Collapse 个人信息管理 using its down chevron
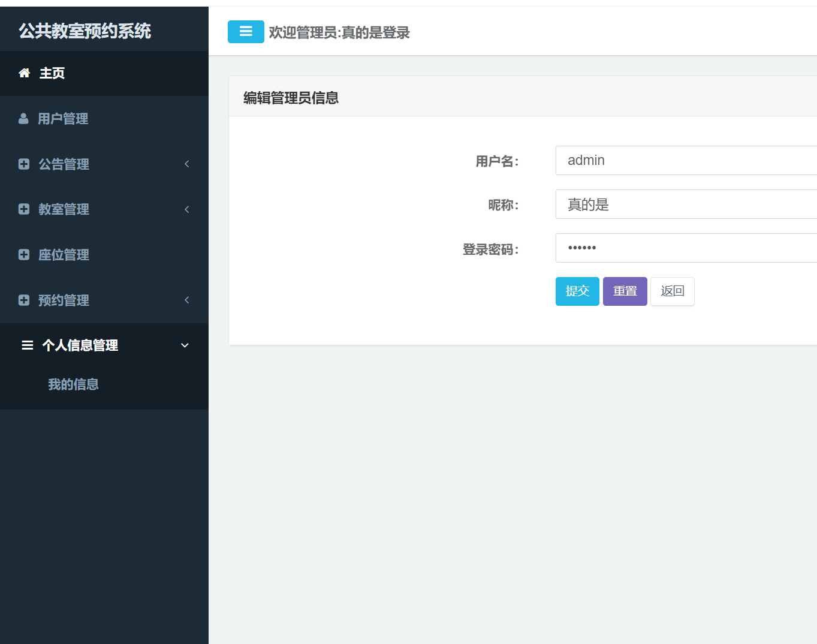This screenshot has height=644, width=817. [x=185, y=345]
